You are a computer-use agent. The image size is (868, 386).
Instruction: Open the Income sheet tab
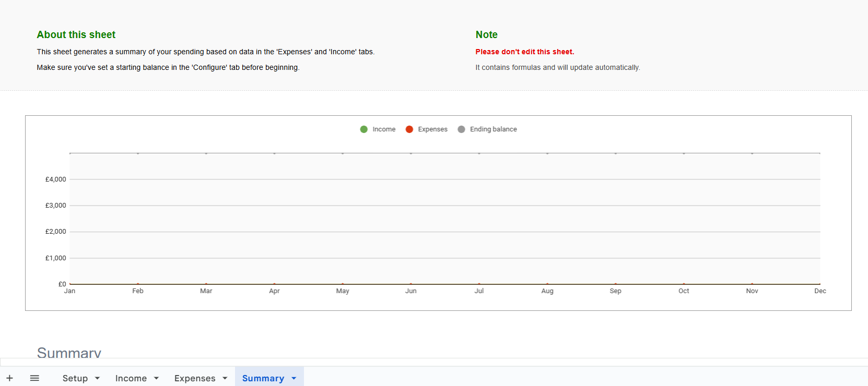(131, 378)
